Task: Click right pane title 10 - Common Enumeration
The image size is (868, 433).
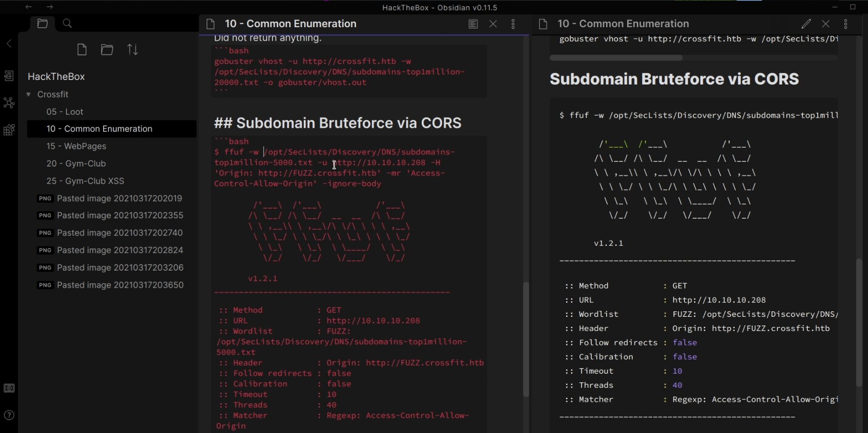Action: (623, 24)
